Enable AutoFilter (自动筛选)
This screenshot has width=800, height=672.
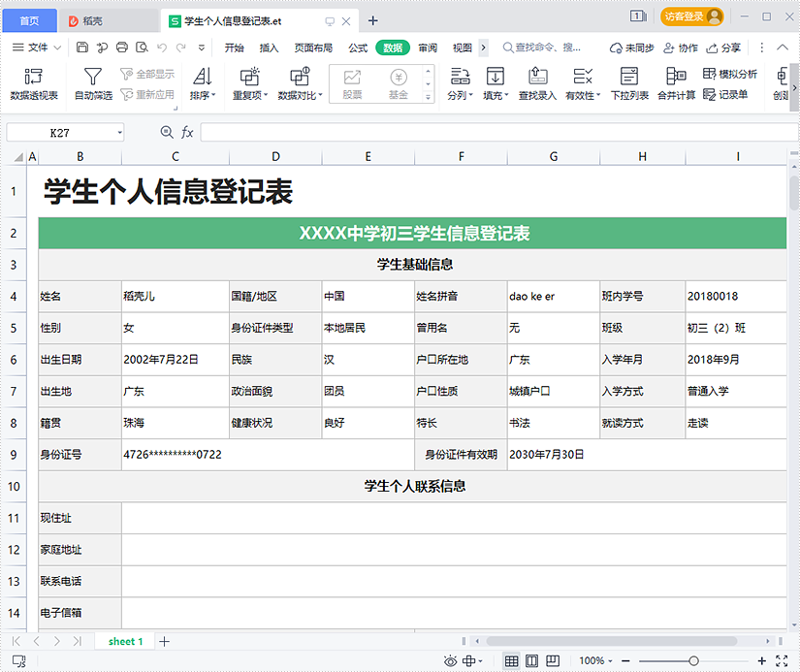(93, 83)
